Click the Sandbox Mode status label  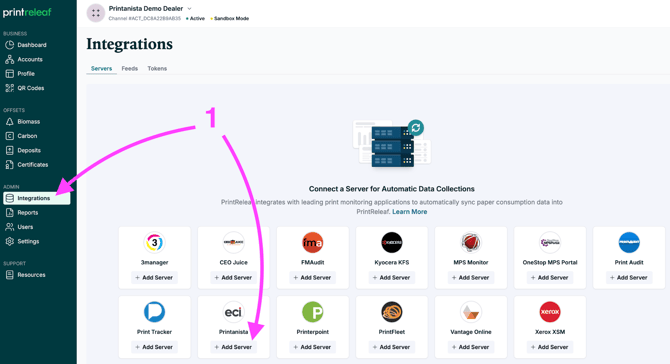231,18
